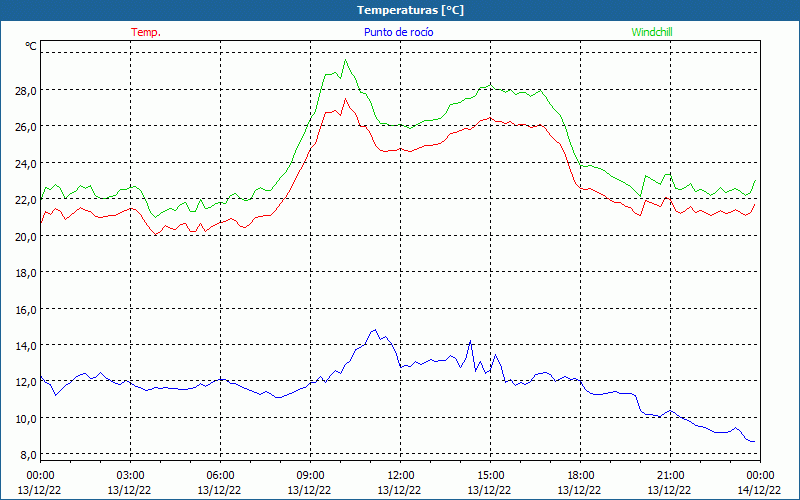This screenshot has height=500, width=800.
Task: Click the 16,0 y-axis value
Action: 26,309
